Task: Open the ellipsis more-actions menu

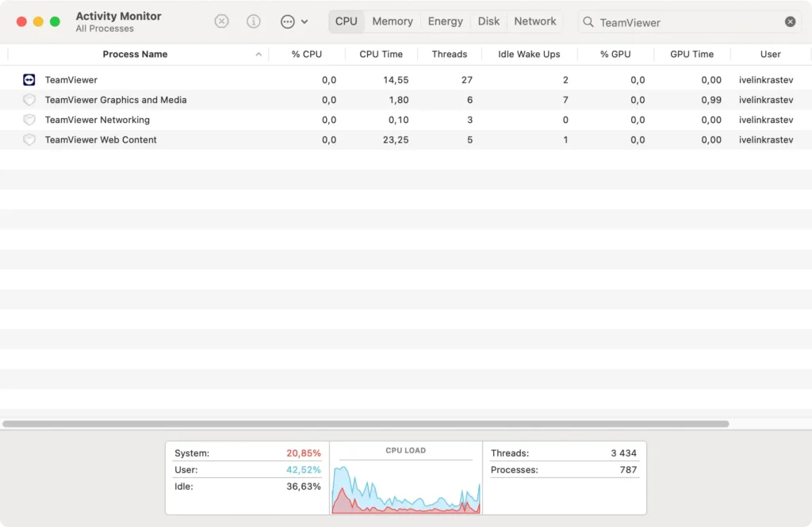Action: coord(287,21)
